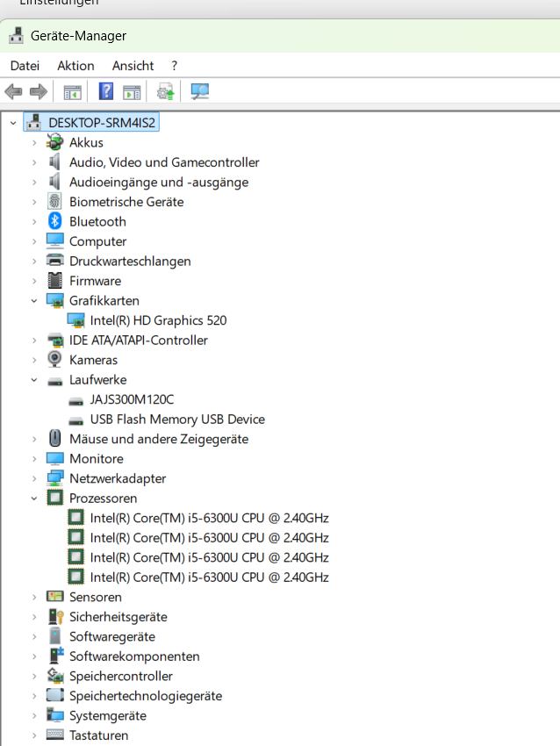Open the Datei menu
Image resolution: width=560 pixels, height=746 pixels.
25,66
